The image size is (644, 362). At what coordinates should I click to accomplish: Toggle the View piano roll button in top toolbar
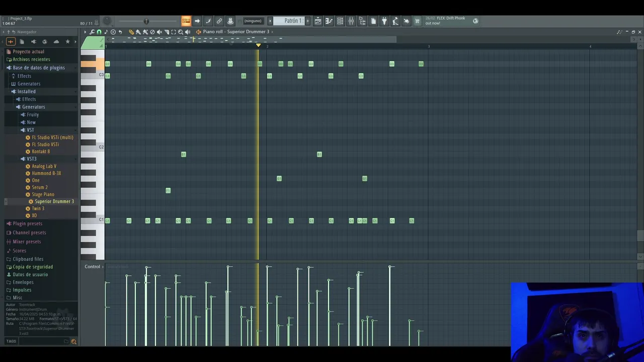(329, 21)
